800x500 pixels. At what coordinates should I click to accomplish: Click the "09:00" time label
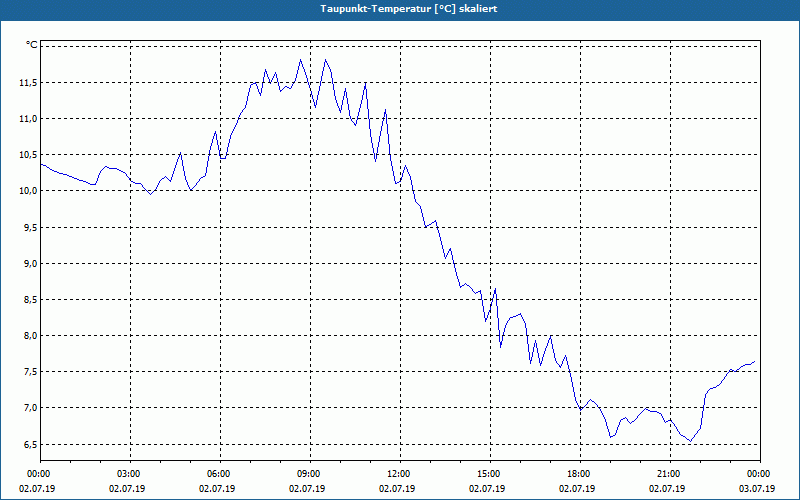(x=310, y=474)
